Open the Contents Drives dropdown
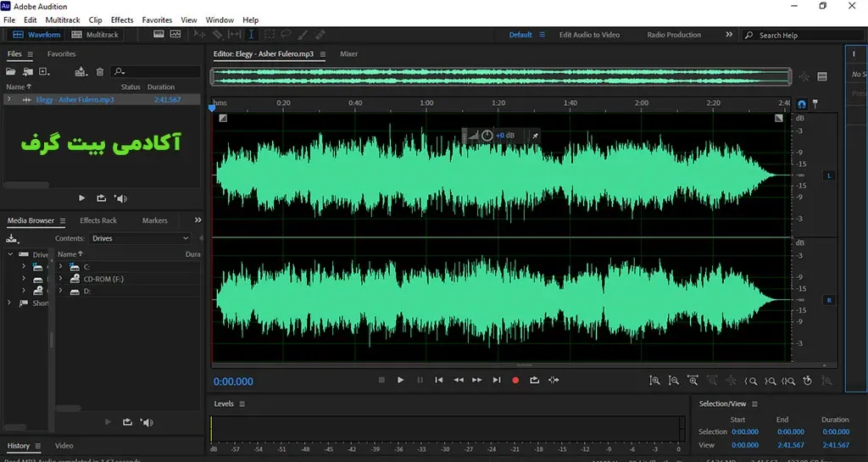 [x=140, y=238]
